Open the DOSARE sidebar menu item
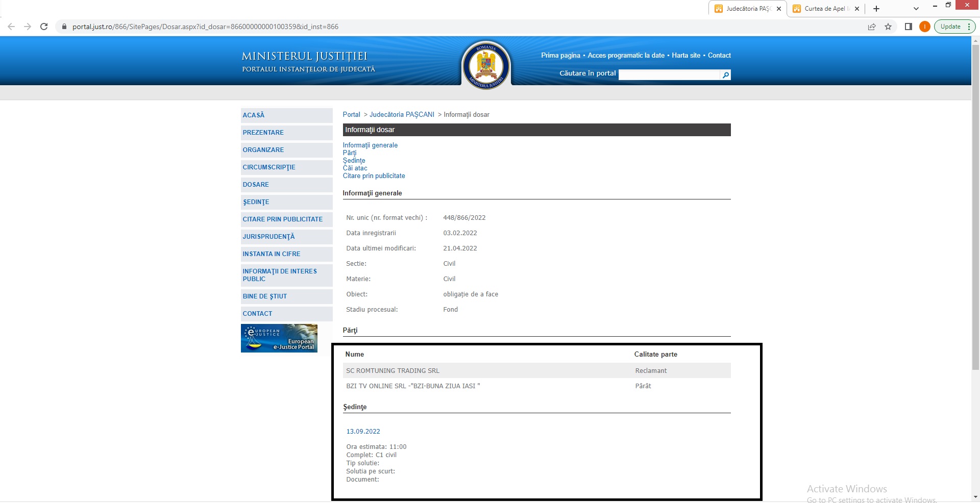 [x=256, y=185]
